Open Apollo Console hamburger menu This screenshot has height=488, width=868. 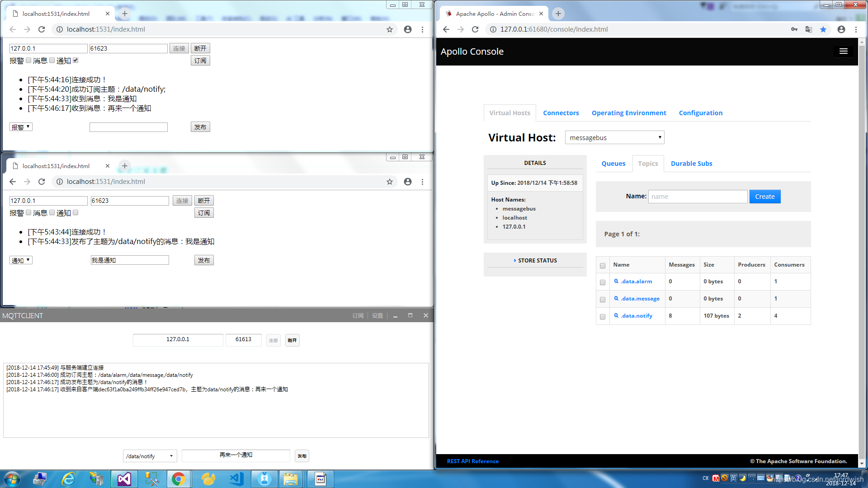pyautogui.click(x=843, y=52)
